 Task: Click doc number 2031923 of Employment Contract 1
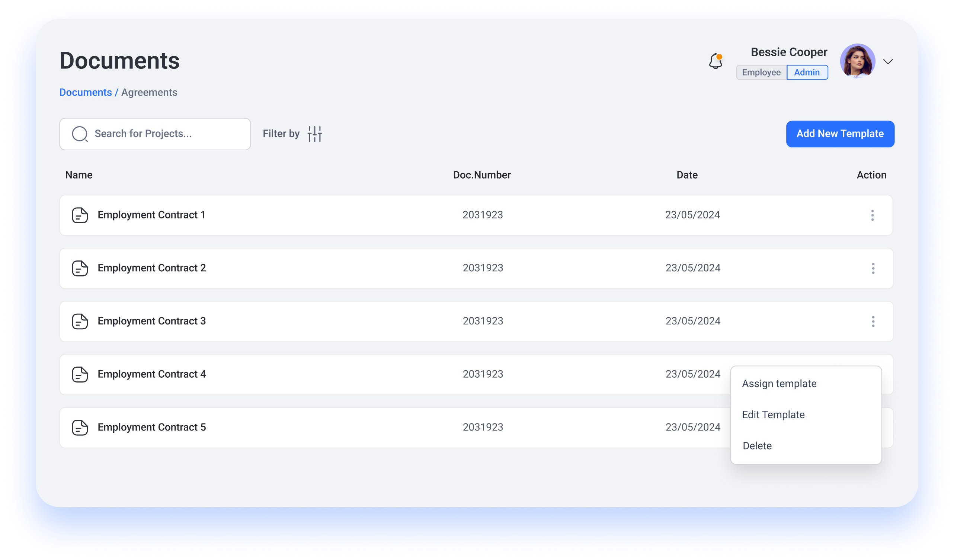(x=483, y=215)
